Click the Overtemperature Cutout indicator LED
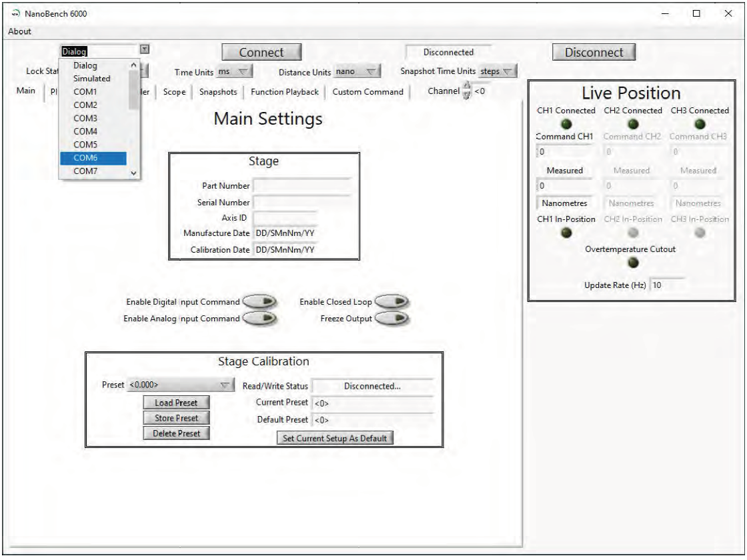The width and height of the screenshot is (747, 560). [633, 263]
